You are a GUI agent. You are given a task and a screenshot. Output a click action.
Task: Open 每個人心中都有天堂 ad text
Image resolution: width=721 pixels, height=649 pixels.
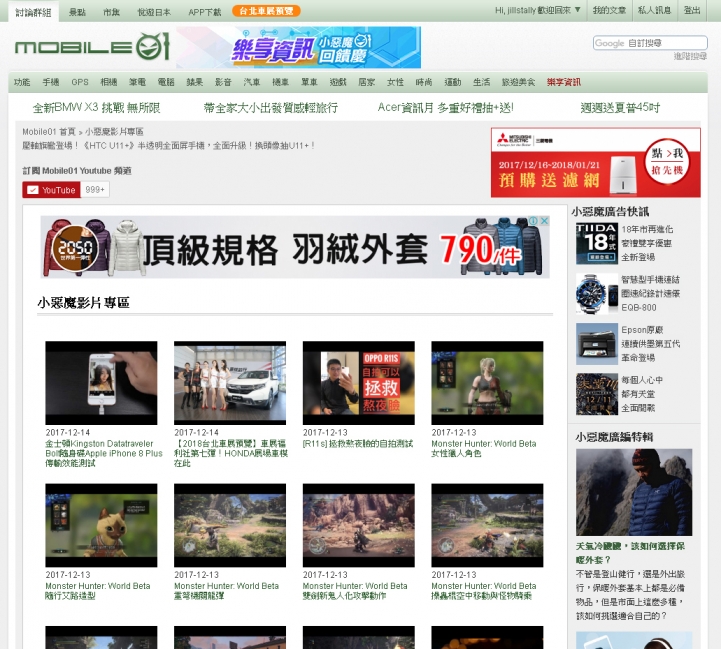click(x=642, y=394)
